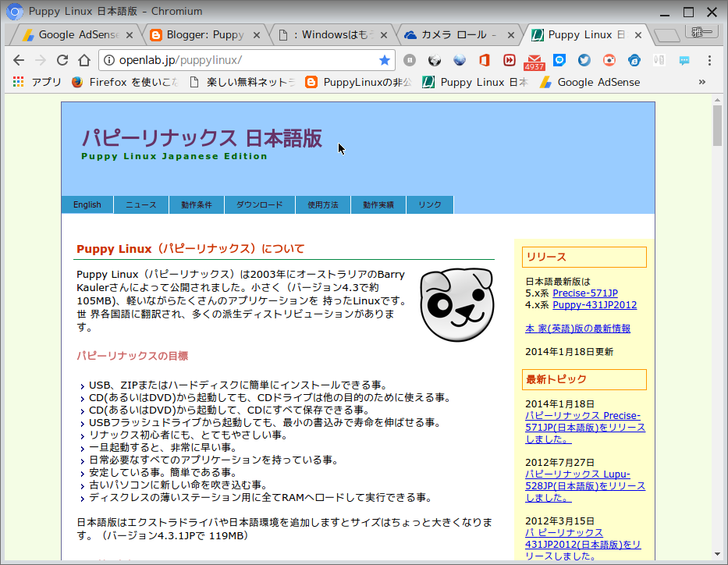Click the scrollbar down arrow

click(717, 554)
